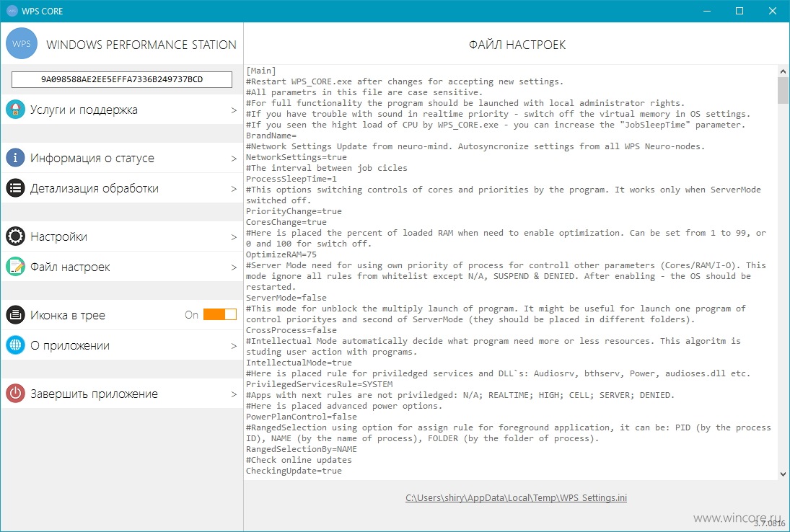Click the line PrivilegedServicesRule=SYSTEM
The image size is (790, 532).
point(319,384)
